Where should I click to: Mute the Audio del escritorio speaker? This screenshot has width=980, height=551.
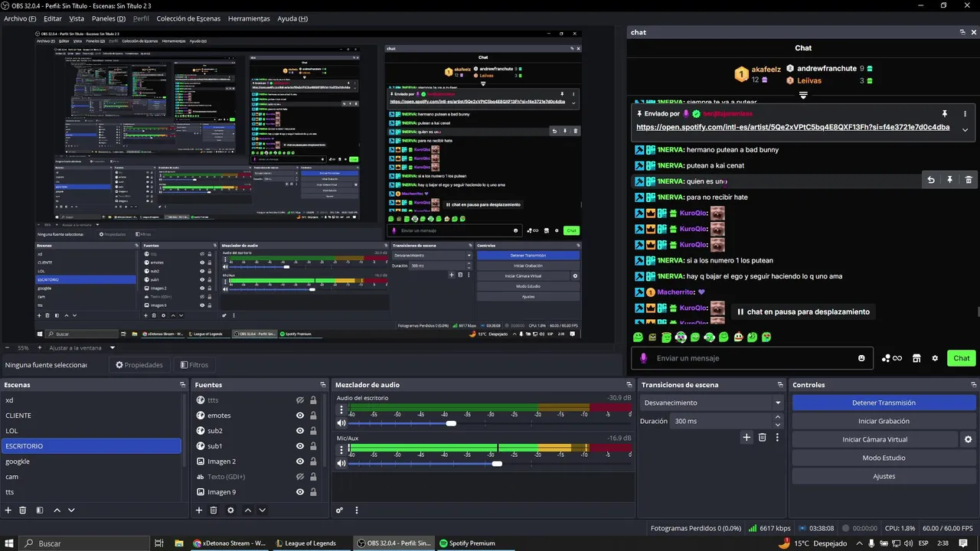[341, 423]
